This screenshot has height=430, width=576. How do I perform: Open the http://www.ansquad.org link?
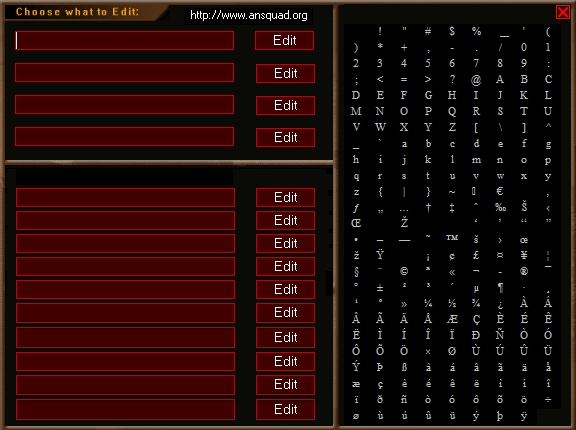(249, 15)
